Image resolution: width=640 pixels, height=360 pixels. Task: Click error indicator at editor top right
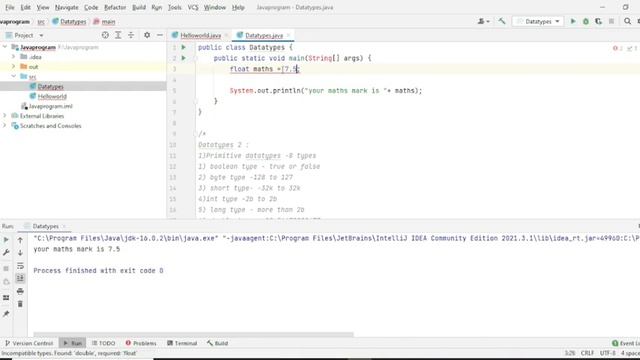(x=618, y=48)
